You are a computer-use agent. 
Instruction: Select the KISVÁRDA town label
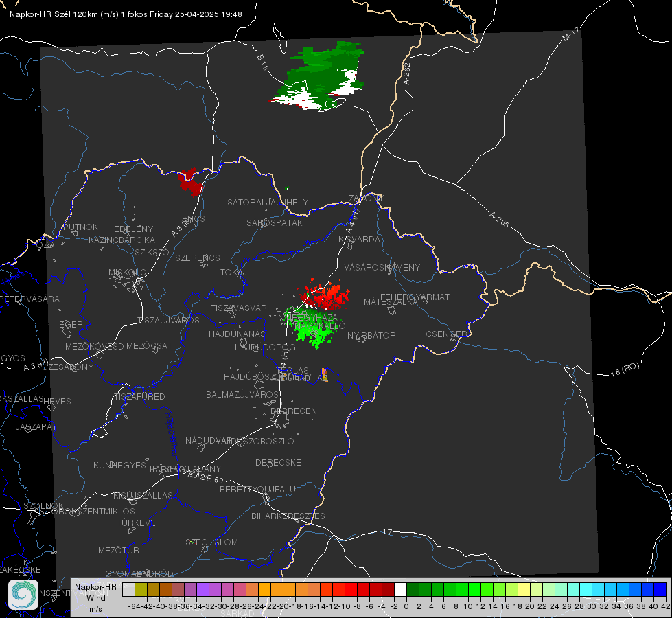[359, 240]
